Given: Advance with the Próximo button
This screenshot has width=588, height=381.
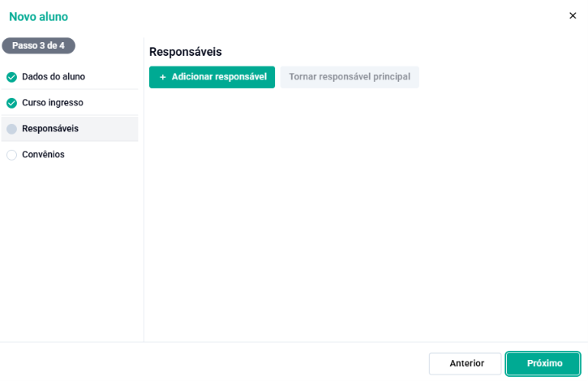Looking at the screenshot, I should [x=543, y=363].
